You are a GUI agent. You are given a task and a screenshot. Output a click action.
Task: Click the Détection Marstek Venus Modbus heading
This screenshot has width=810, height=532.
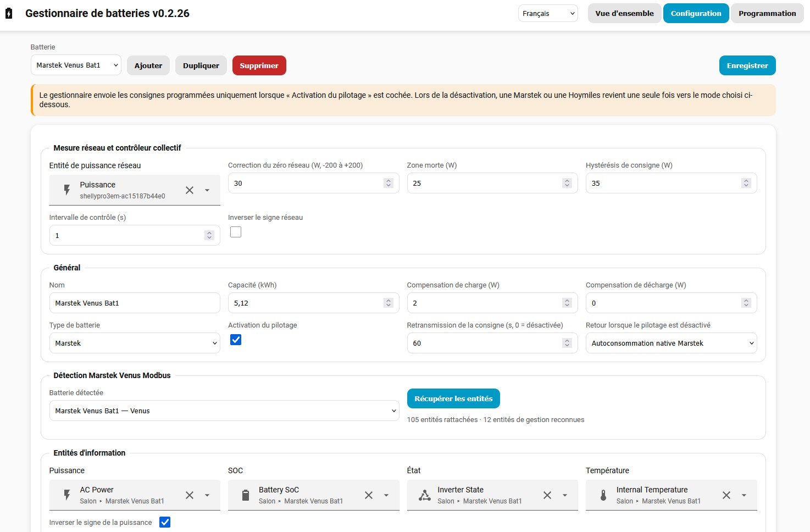click(x=112, y=375)
